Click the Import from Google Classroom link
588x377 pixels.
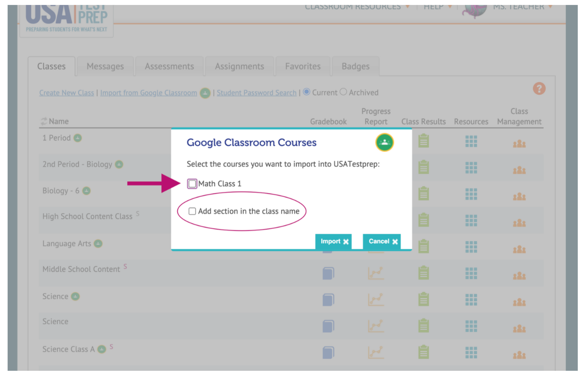tap(149, 93)
